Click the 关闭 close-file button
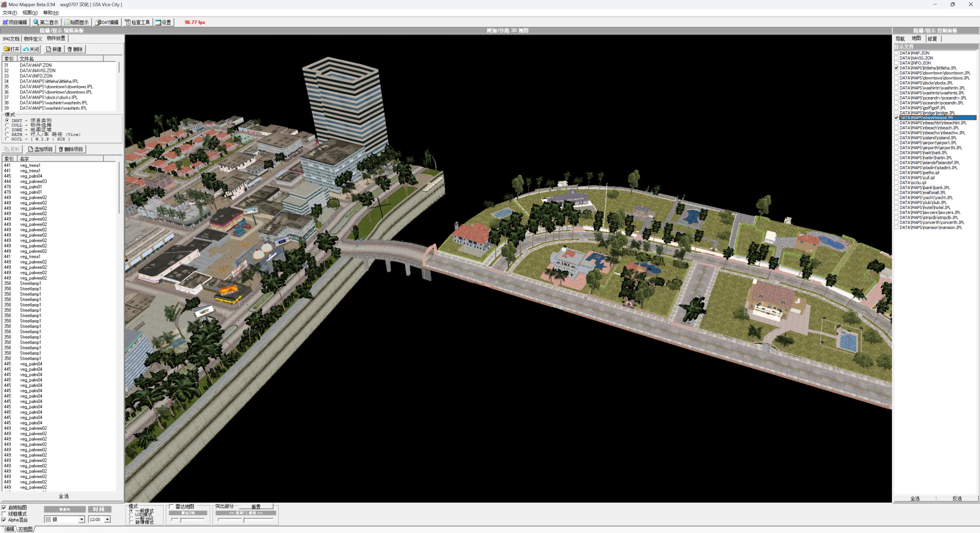The width and height of the screenshot is (980, 533). tap(31, 49)
